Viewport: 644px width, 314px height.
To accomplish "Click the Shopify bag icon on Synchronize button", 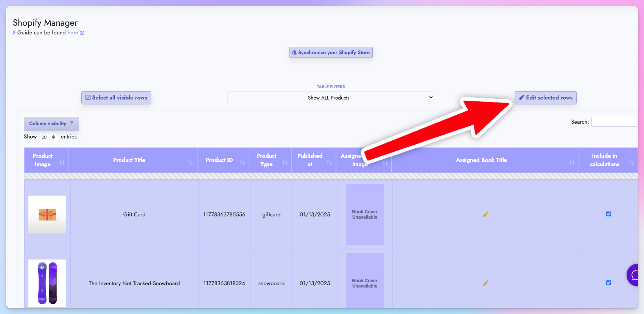I will (294, 53).
